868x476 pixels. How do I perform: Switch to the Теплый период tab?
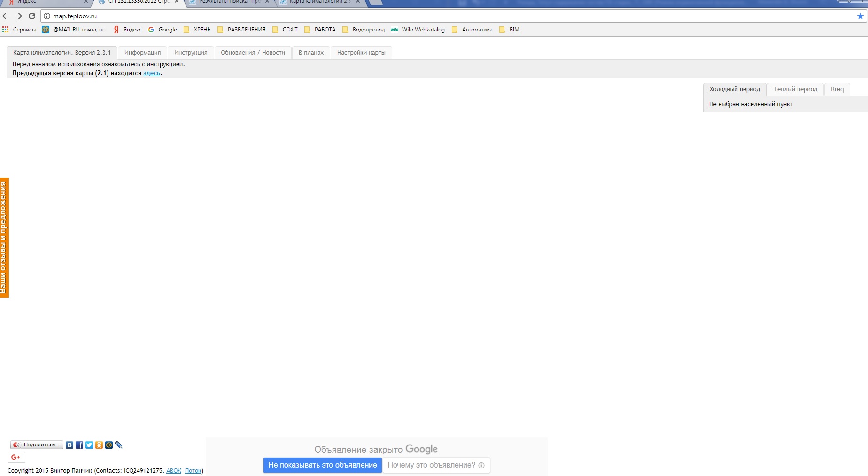click(x=795, y=89)
